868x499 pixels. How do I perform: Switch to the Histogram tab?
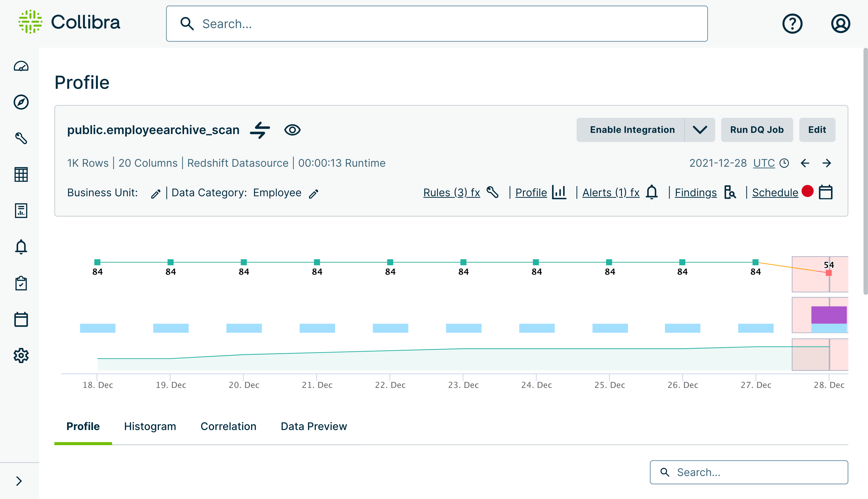[x=150, y=426]
